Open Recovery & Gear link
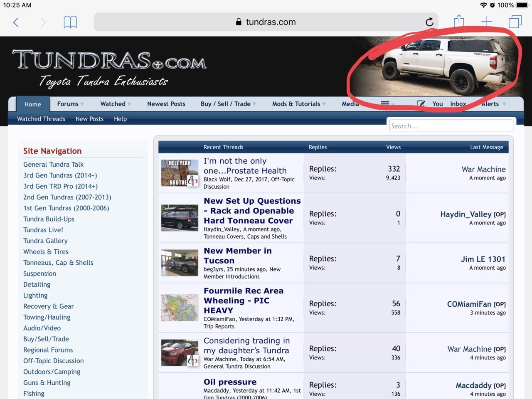Viewport: 532px width, 399px height. pyautogui.click(x=49, y=306)
